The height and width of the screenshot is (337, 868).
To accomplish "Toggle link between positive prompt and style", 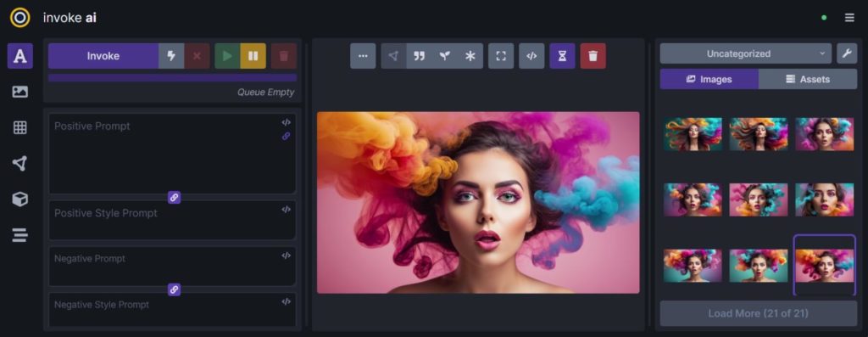I will point(174,197).
